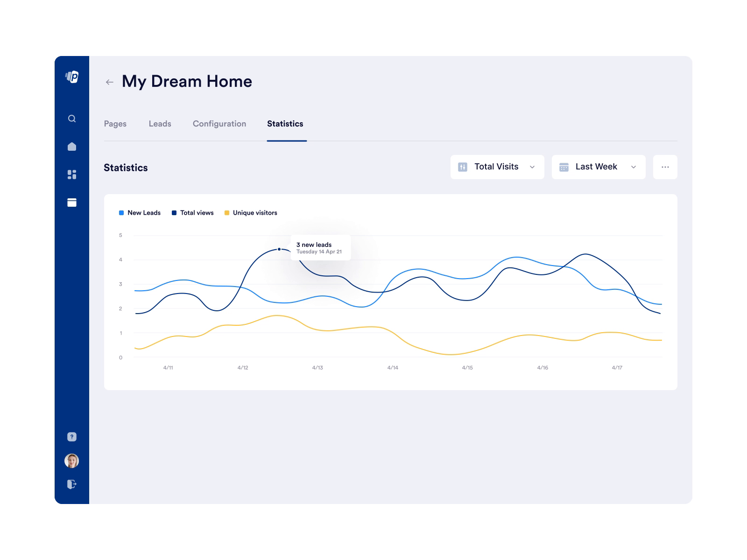Open the more options ellipsis menu

665,167
